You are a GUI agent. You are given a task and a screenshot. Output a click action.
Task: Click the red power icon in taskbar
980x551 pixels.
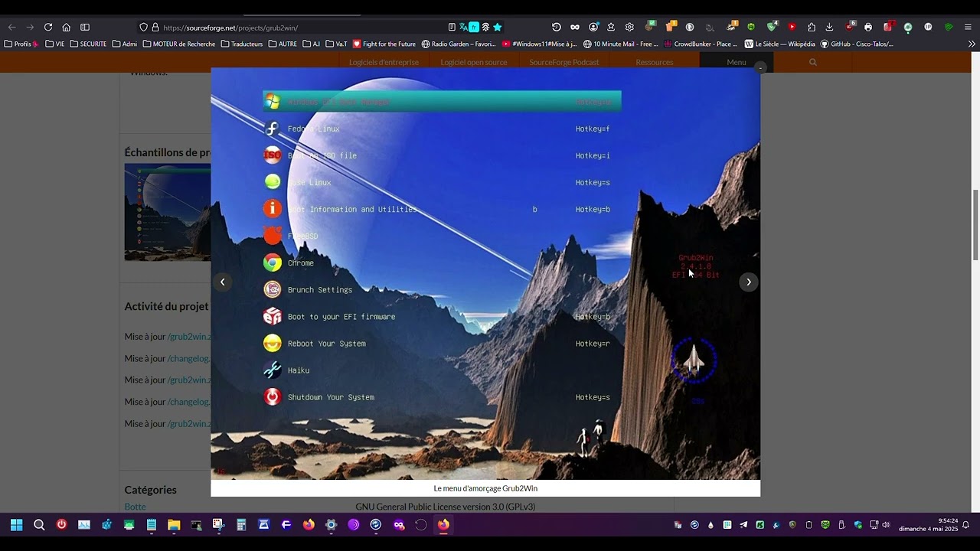click(x=62, y=525)
